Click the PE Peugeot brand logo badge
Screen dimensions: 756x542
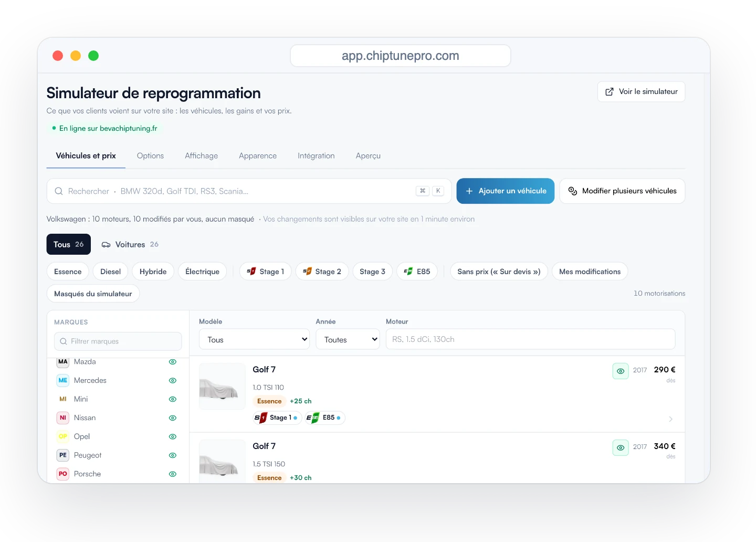click(x=63, y=455)
